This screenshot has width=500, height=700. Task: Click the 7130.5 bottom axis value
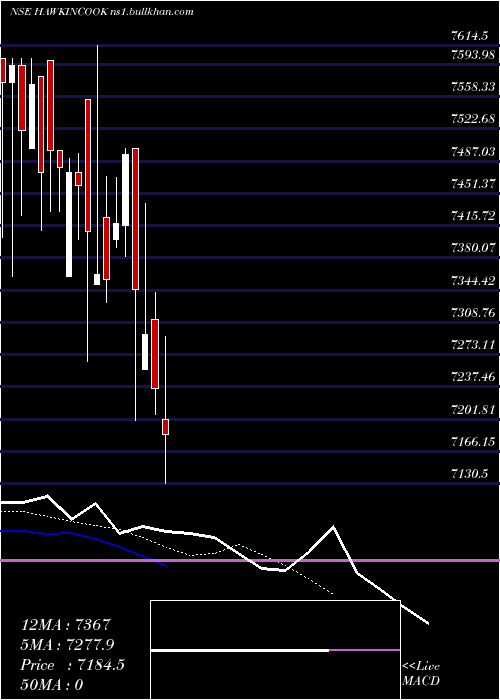pyautogui.click(x=470, y=474)
